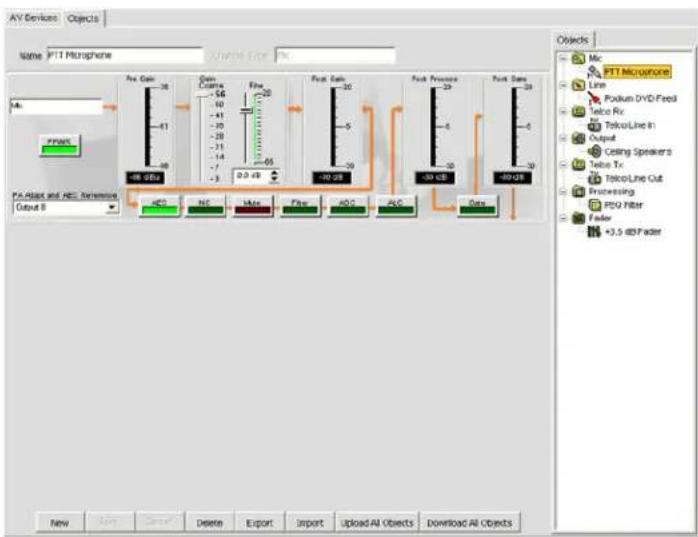Click the fine gain dB value field
698x537 pixels.
click(251, 176)
